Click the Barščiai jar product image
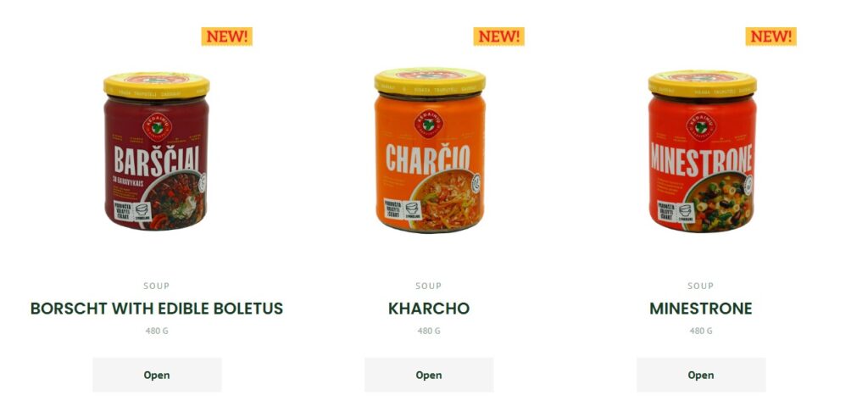The height and width of the screenshot is (412, 868). pyautogui.click(x=157, y=151)
